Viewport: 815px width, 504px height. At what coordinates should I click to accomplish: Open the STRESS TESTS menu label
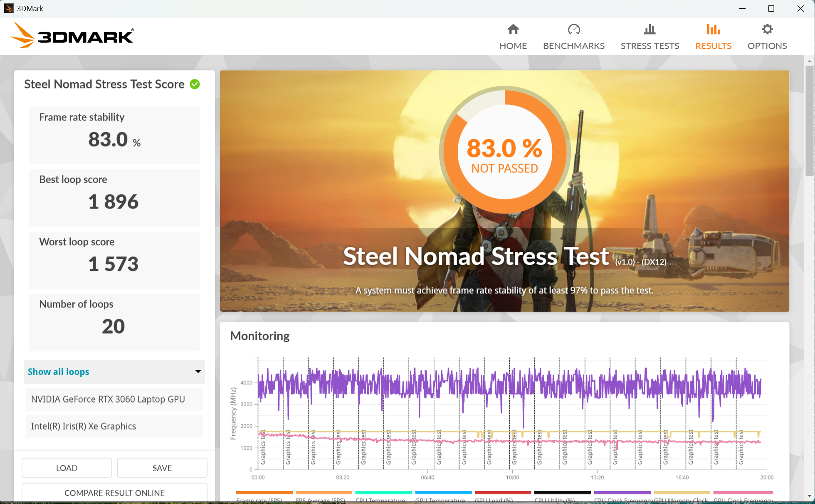(650, 46)
